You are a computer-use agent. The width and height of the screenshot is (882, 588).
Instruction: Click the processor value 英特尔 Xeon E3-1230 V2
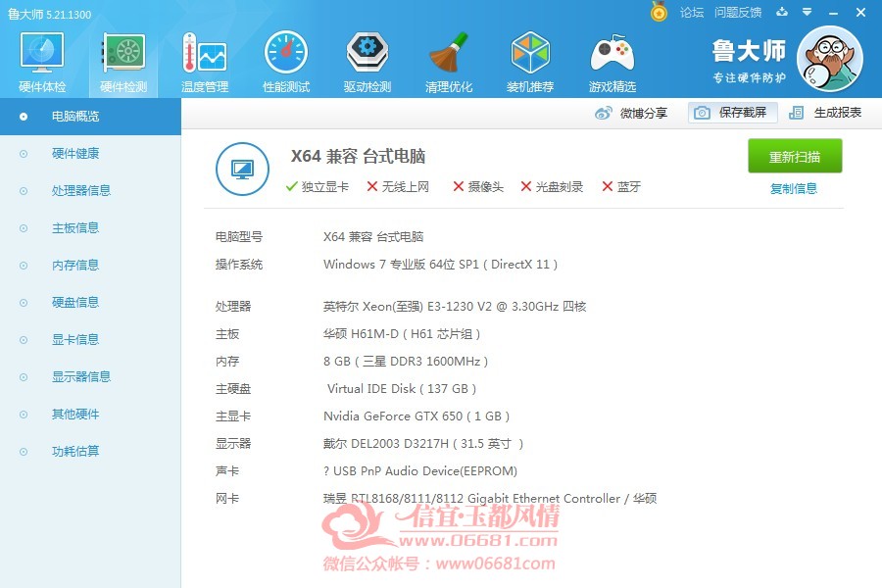(x=455, y=307)
